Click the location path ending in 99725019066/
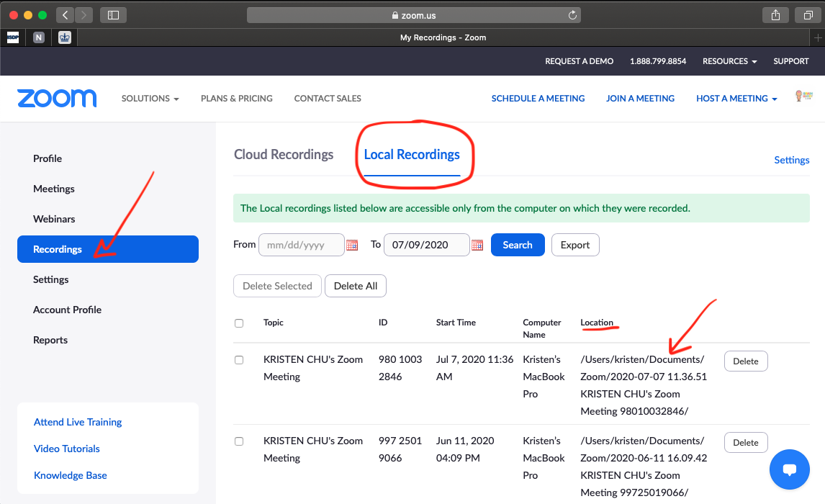Screen dimensions: 825x504 (644, 467)
